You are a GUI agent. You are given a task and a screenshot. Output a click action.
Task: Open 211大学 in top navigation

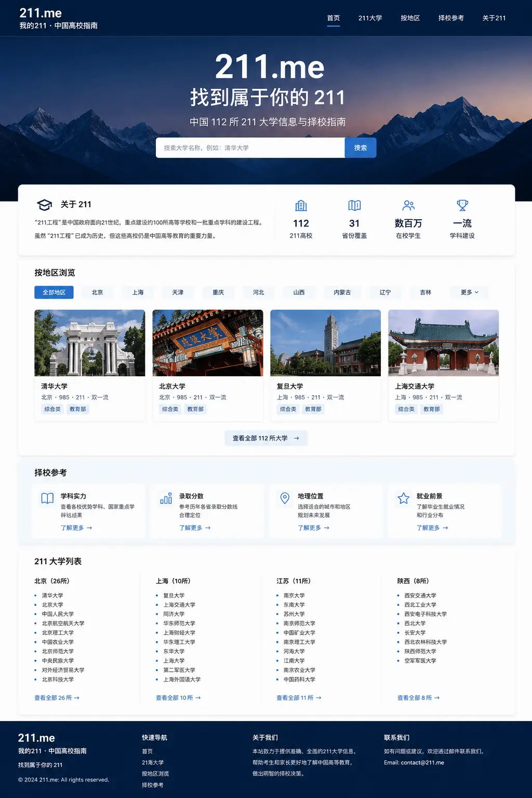370,18
